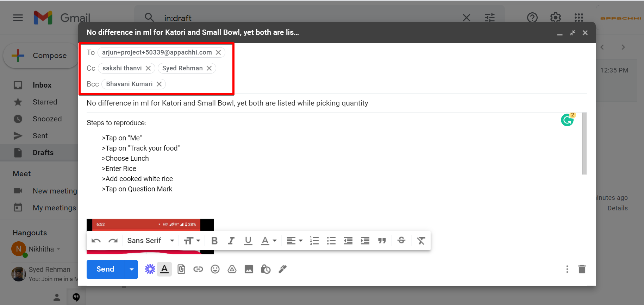
Task: Open the Snoozed folder
Action: pyautogui.click(x=47, y=119)
